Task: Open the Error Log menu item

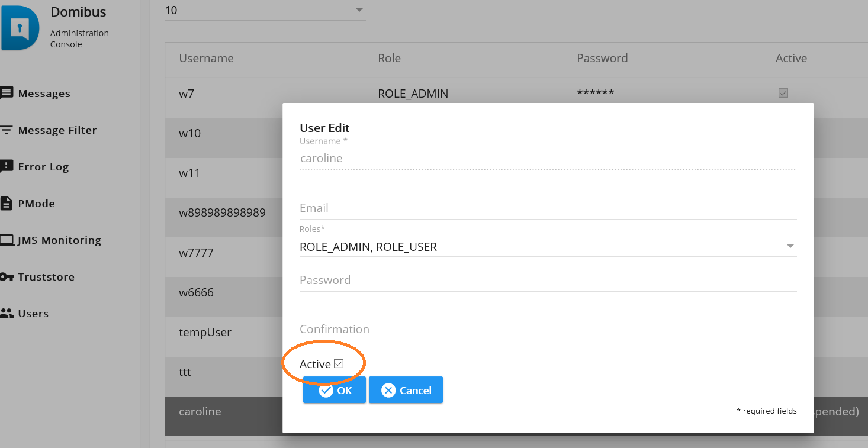Action: tap(43, 167)
